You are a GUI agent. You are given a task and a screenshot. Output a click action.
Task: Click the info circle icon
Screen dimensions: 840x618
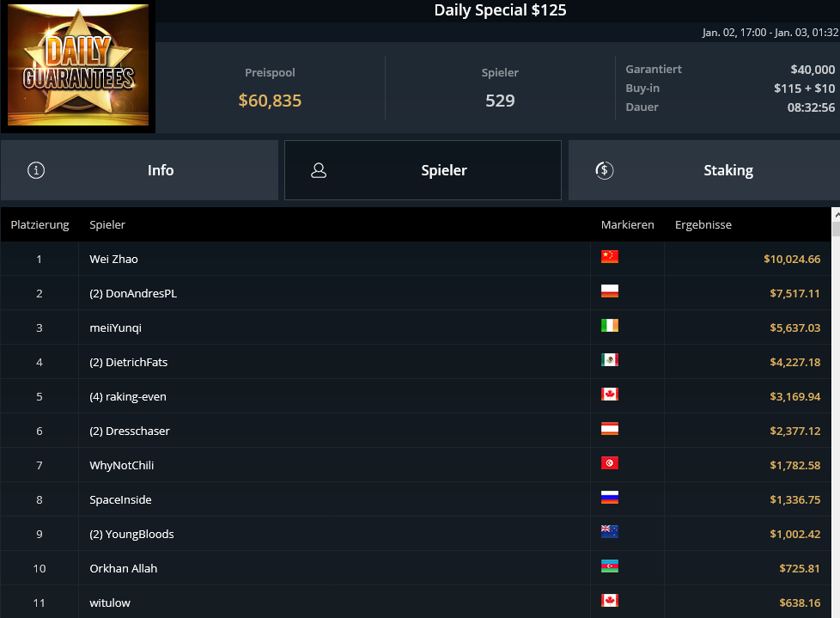36,170
